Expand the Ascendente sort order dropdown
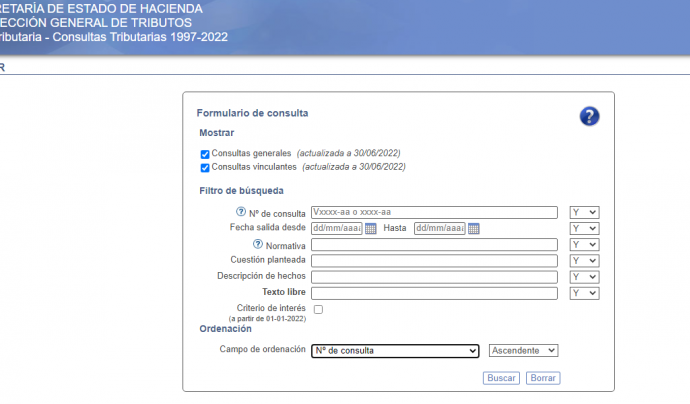The width and height of the screenshot is (690, 404). tap(523, 351)
